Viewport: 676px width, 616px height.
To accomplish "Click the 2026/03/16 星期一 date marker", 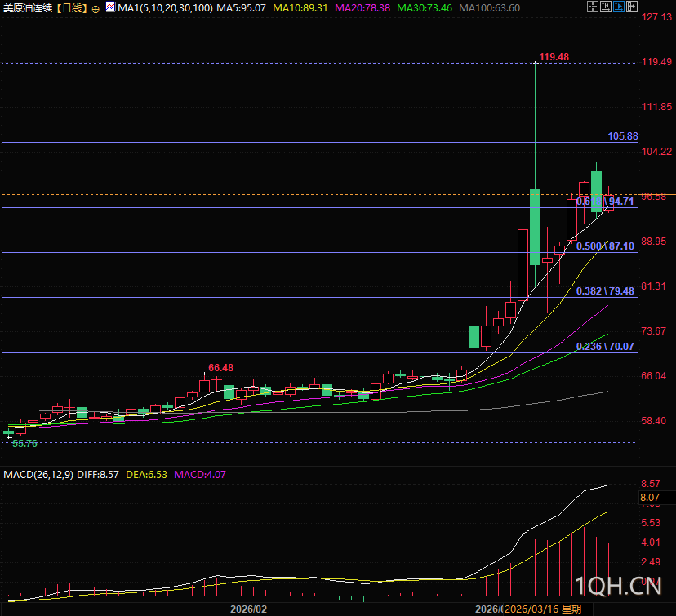I will (x=548, y=609).
